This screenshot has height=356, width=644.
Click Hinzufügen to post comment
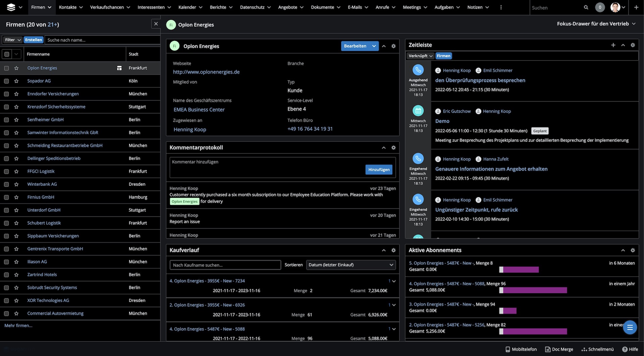[379, 170]
